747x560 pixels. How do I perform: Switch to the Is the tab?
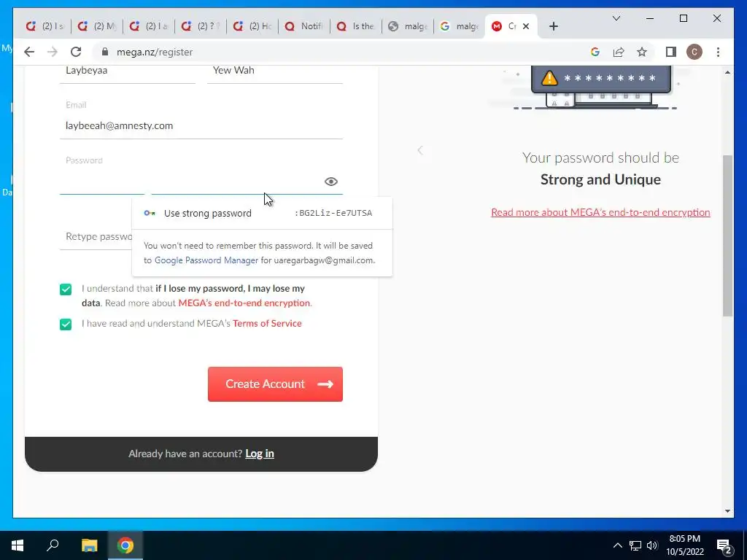tap(356, 26)
